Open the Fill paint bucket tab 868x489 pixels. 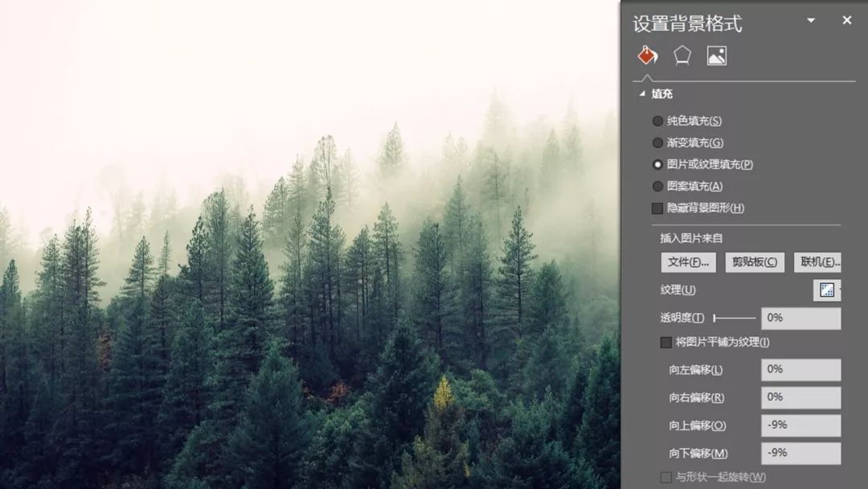pos(648,55)
